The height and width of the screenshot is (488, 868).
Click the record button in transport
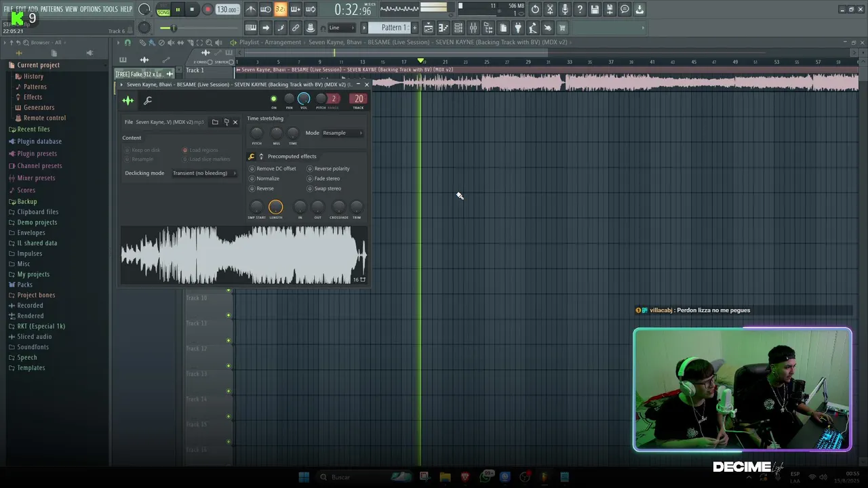[x=208, y=9]
